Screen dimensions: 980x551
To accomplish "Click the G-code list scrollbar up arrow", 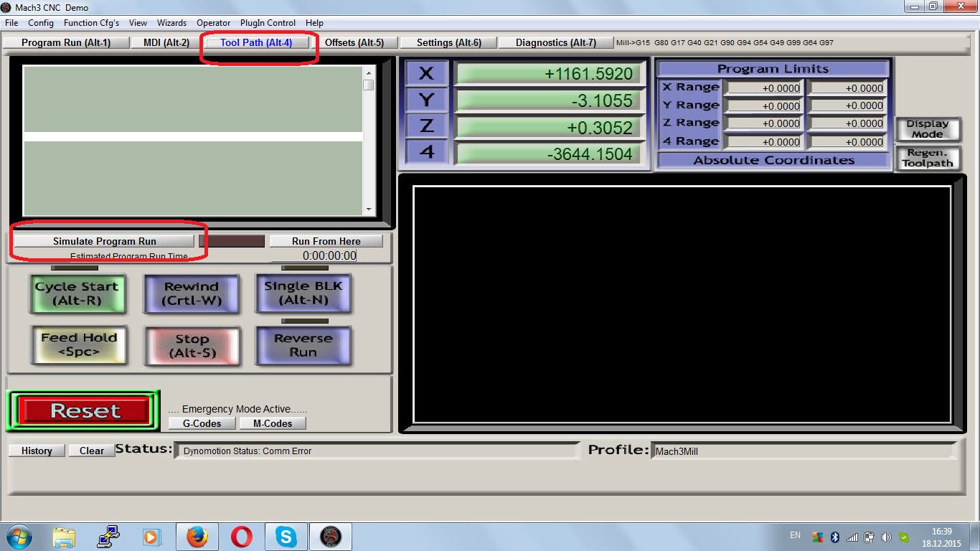I will click(369, 73).
